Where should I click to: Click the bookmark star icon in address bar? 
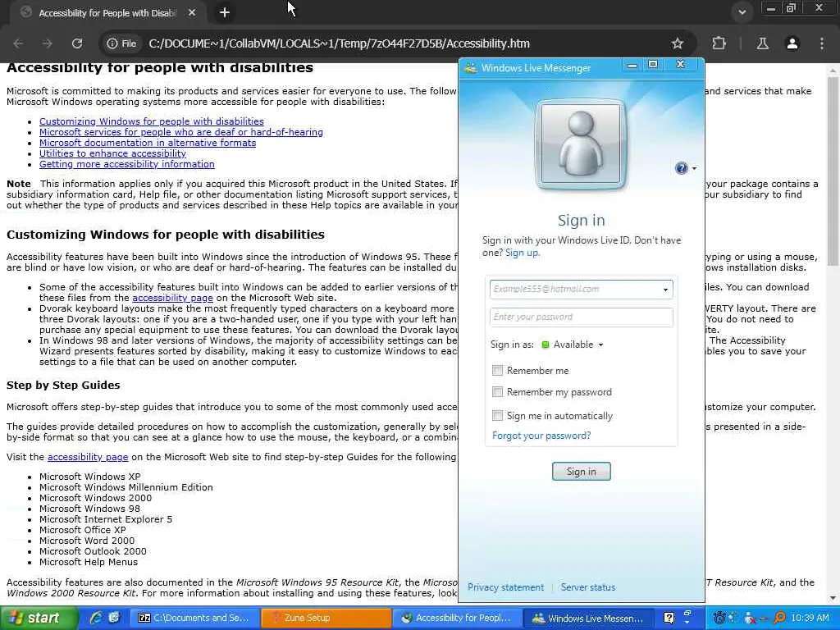coord(677,43)
